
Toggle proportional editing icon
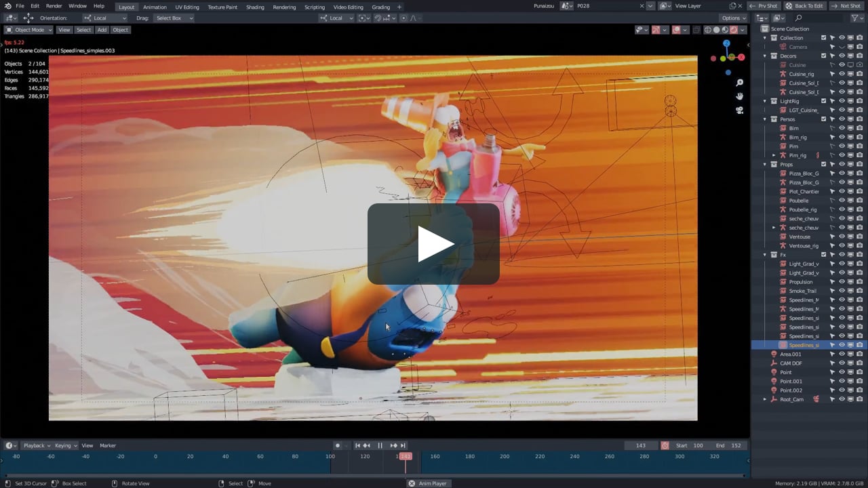(x=405, y=18)
